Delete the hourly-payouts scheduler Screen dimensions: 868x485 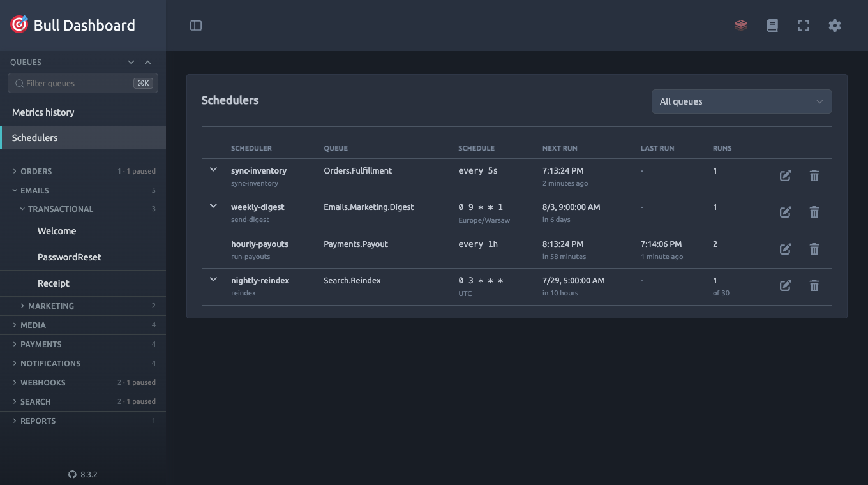pyautogui.click(x=814, y=249)
